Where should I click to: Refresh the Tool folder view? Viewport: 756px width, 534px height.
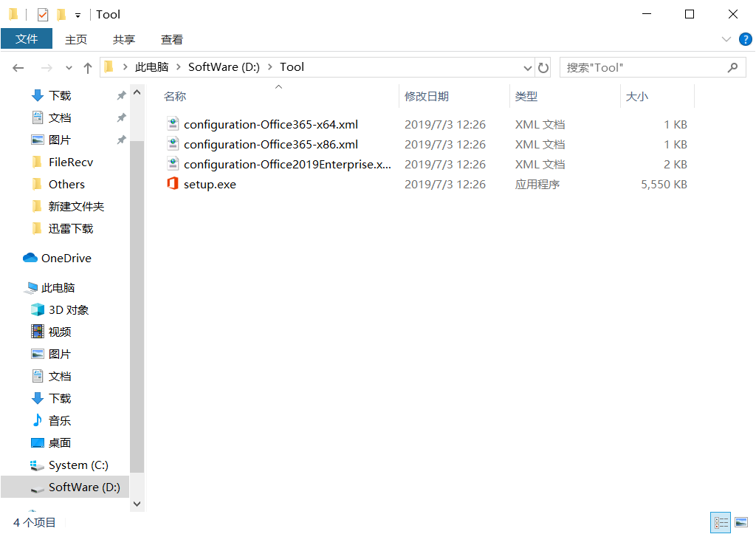544,67
